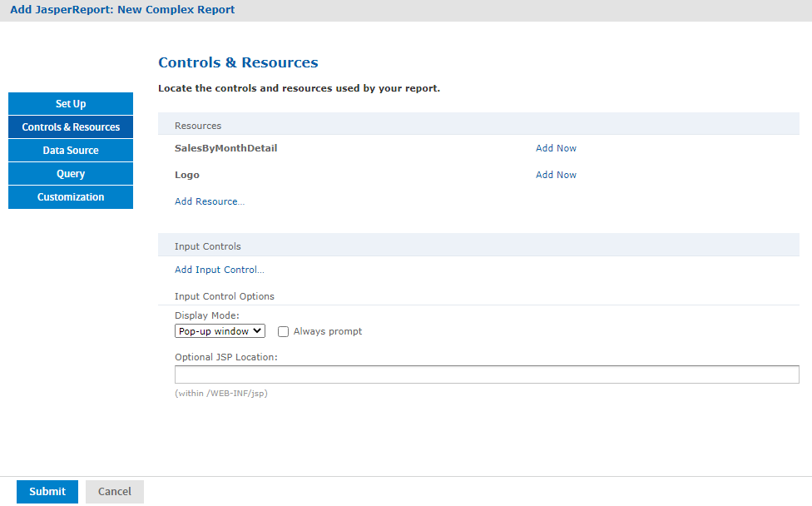The image size is (812, 506).
Task: Go to the Data Source step
Action: pyautogui.click(x=71, y=150)
